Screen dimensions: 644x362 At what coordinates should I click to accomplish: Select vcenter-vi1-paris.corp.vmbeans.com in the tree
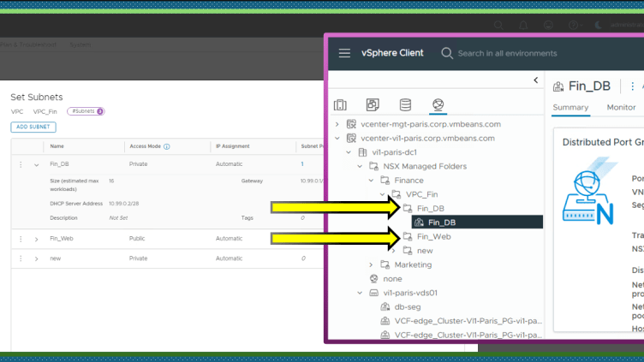pos(427,139)
